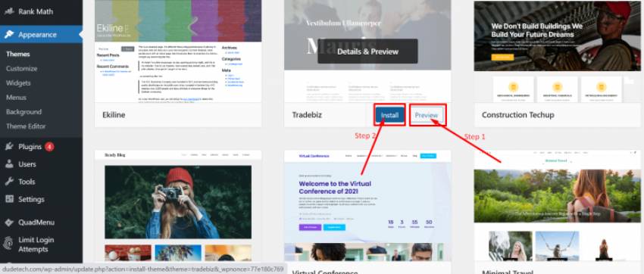Click the red plugins update badge
The image size is (644, 274).
(49, 146)
